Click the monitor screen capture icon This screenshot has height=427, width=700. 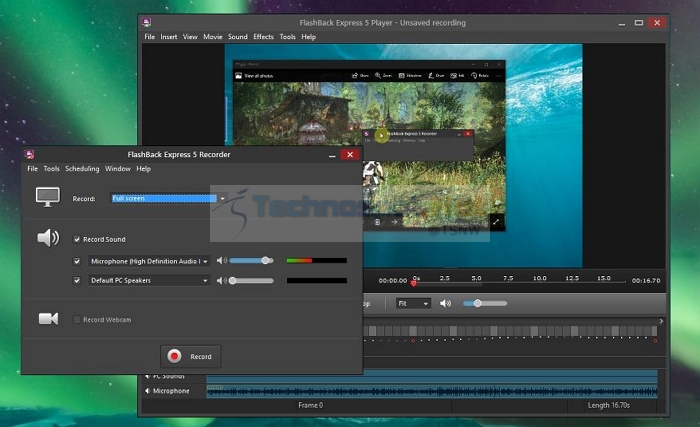click(x=48, y=197)
